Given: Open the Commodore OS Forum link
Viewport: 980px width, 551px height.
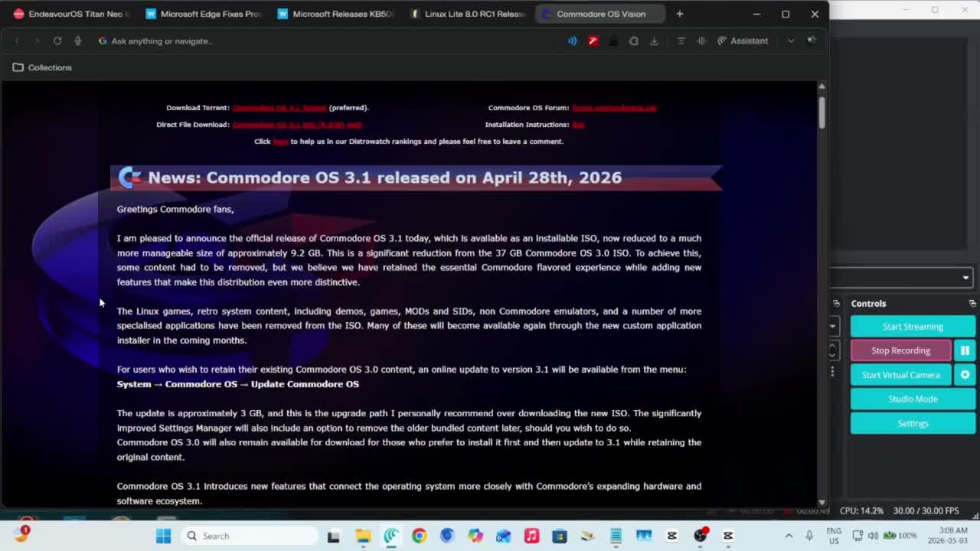Looking at the screenshot, I should coord(614,108).
